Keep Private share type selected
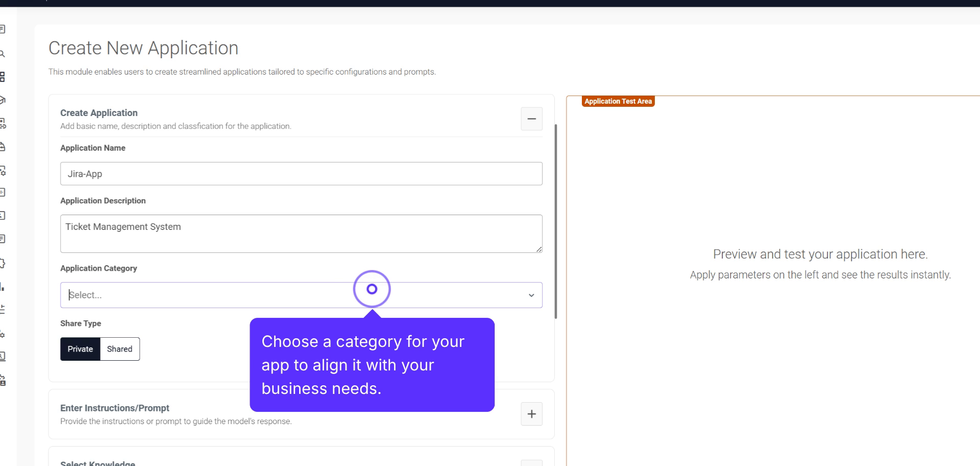The height and width of the screenshot is (466, 980). coord(80,349)
